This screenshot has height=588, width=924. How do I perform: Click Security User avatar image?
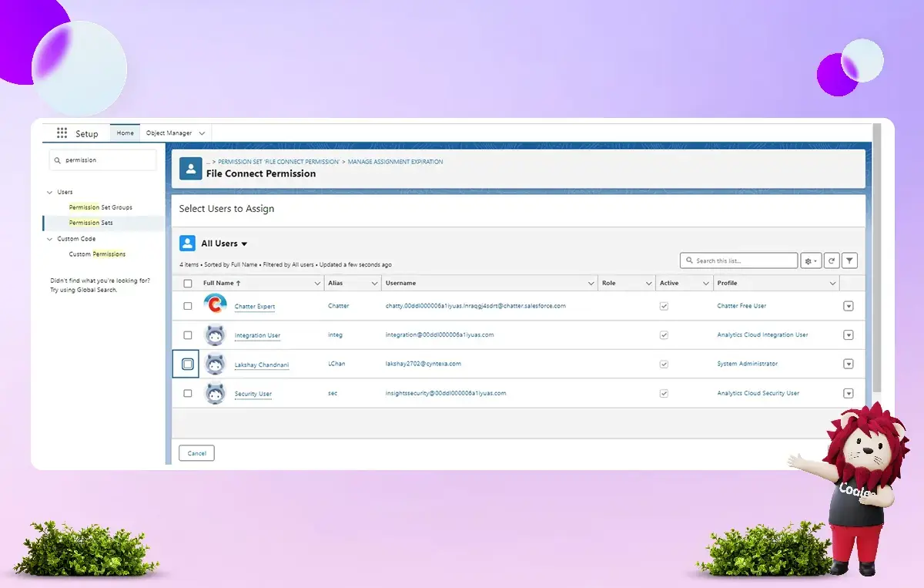point(216,393)
